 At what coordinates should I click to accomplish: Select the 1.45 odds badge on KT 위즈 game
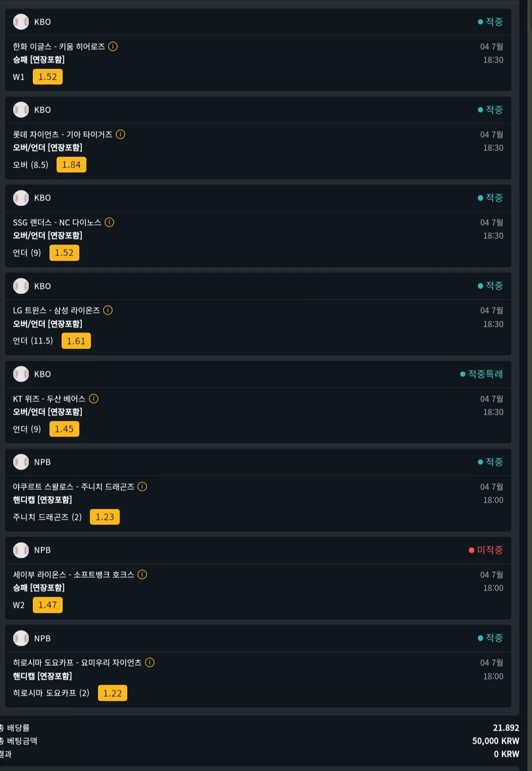coord(64,429)
